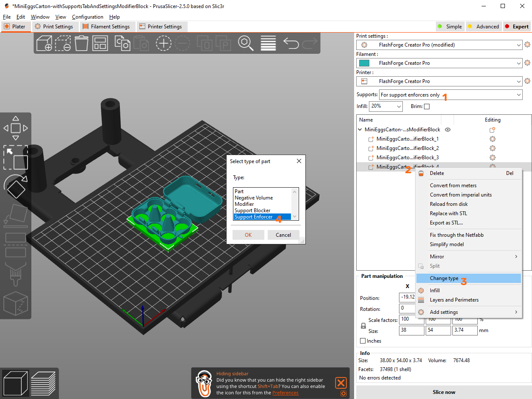
Task: Switch to Simple mode
Action: [450, 26]
